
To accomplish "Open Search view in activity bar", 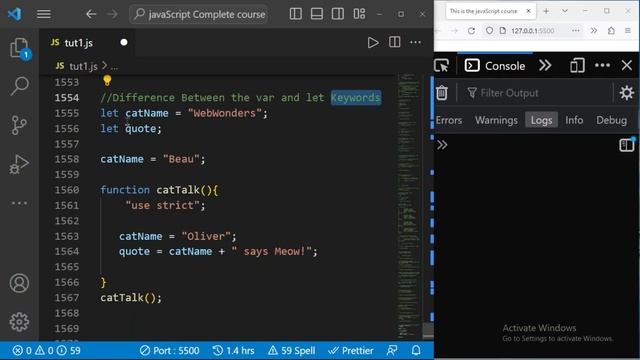I will click(x=19, y=86).
